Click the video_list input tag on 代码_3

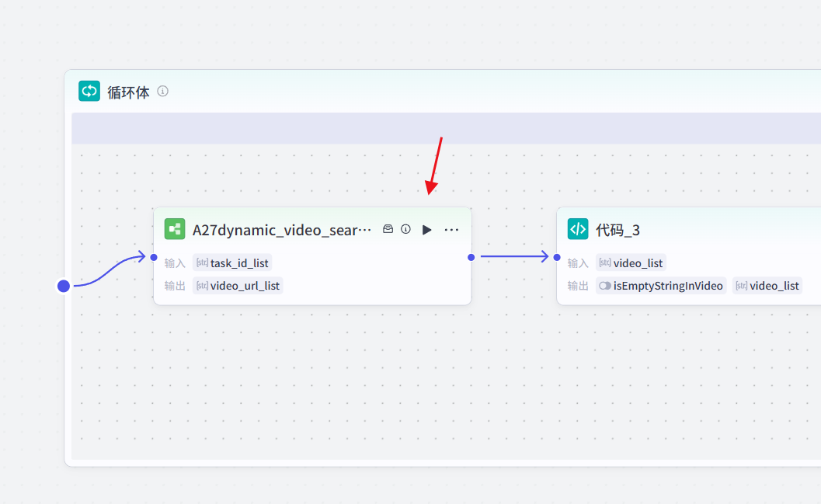coord(631,263)
